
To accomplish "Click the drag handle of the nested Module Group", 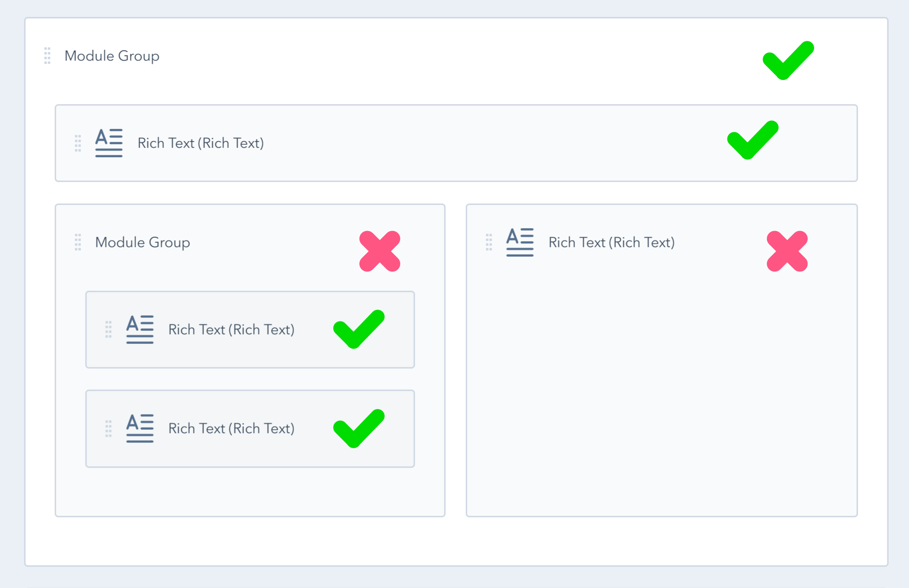I will tap(77, 242).
